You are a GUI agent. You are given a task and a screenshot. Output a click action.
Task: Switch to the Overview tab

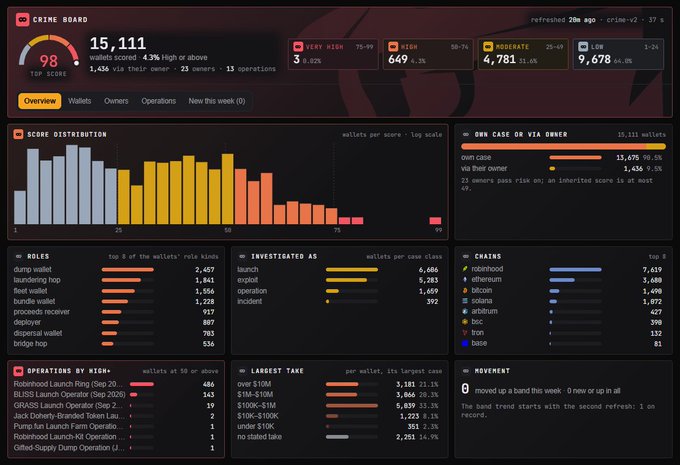point(40,101)
